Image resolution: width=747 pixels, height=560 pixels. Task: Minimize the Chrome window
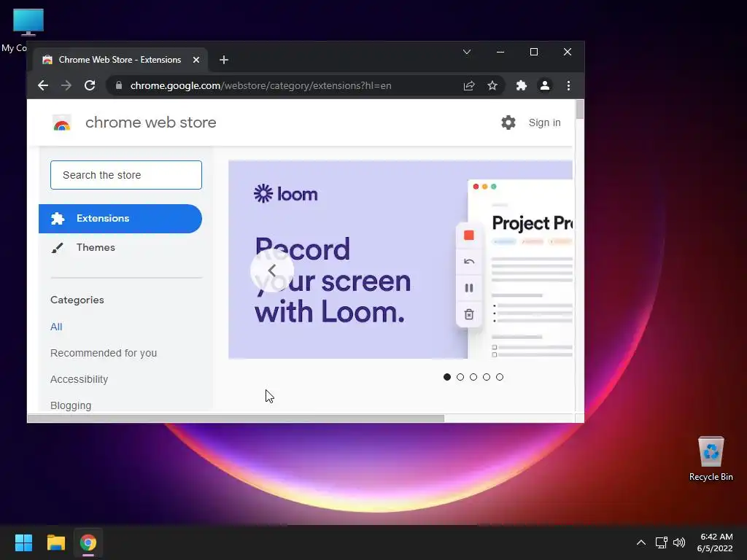click(500, 52)
